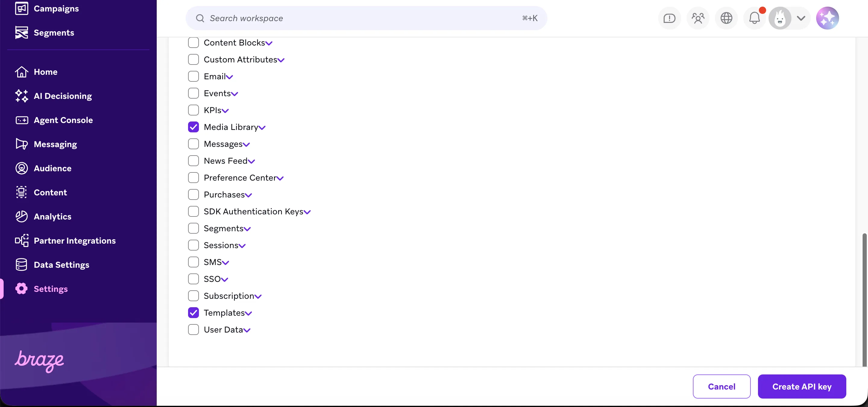Viewport: 868px width, 407px height.
Task: Click the Campaigns megaphone icon
Action: click(x=22, y=8)
